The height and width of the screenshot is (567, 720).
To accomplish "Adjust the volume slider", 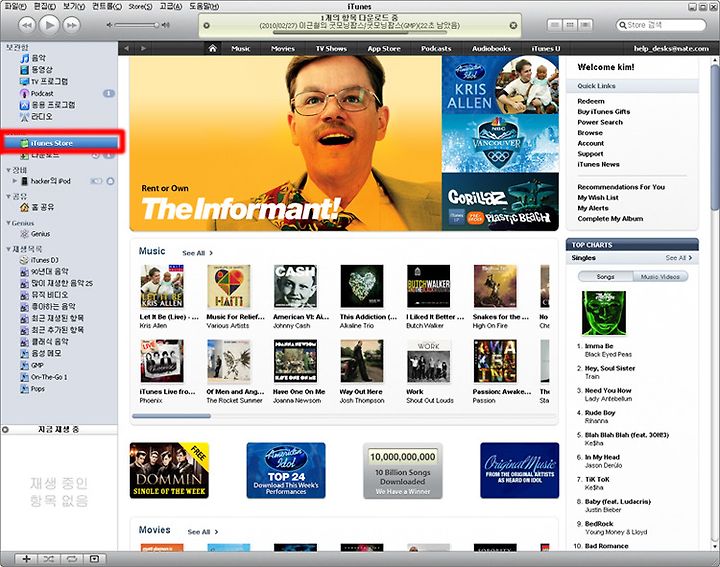I will click(137, 25).
